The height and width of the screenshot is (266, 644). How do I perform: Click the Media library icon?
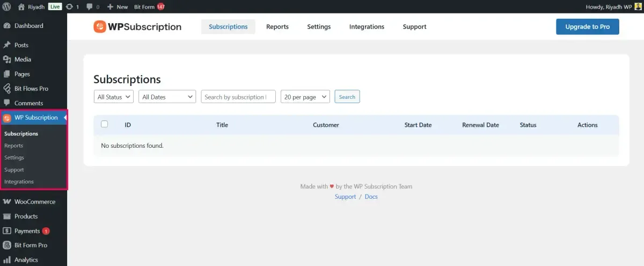point(7,60)
